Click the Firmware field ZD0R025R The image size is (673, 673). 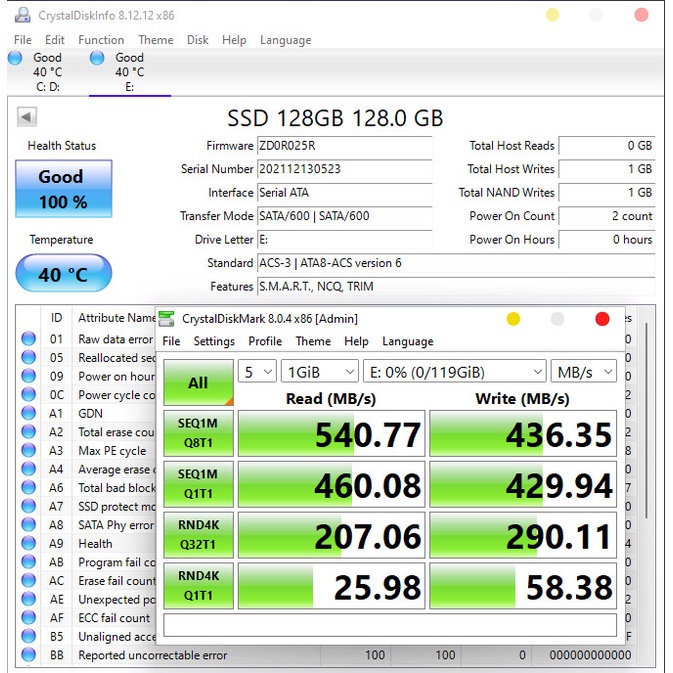pyautogui.click(x=345, y=146)
